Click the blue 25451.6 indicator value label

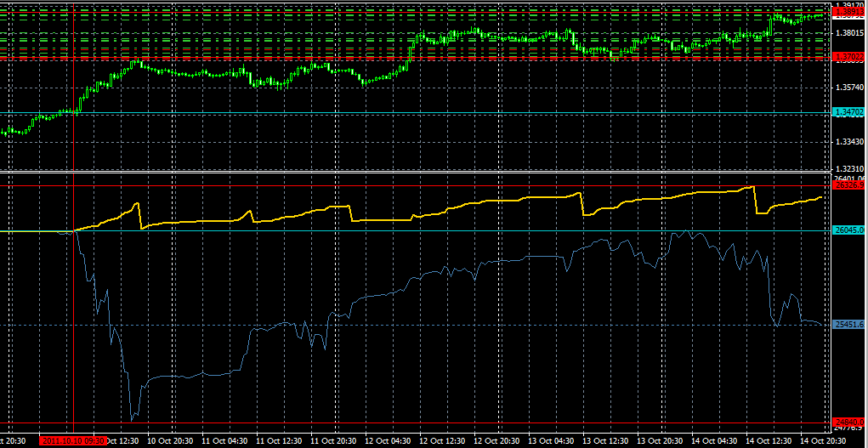(850, 325)
